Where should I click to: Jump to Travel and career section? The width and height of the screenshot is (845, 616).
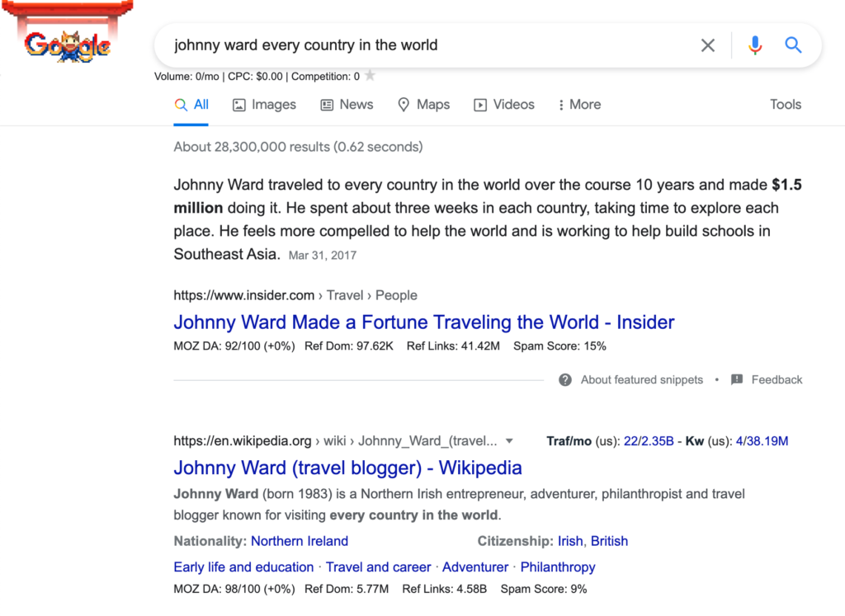pyautogui.click(x=378, y=567)
